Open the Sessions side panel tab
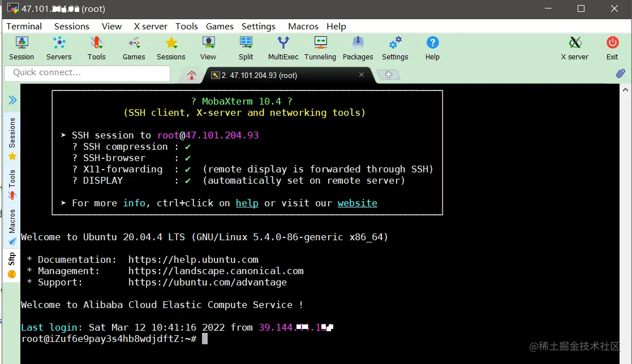The width and height of the screenshot is (632, 364). 12,138
